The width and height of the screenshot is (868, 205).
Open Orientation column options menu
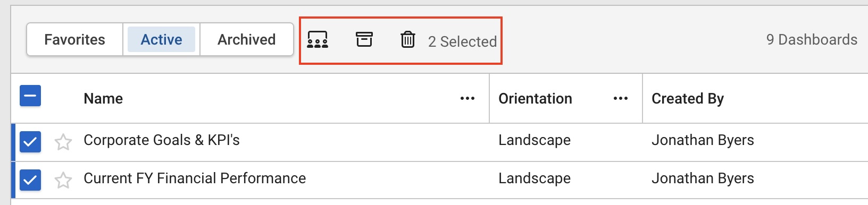[x=621, y=99]
